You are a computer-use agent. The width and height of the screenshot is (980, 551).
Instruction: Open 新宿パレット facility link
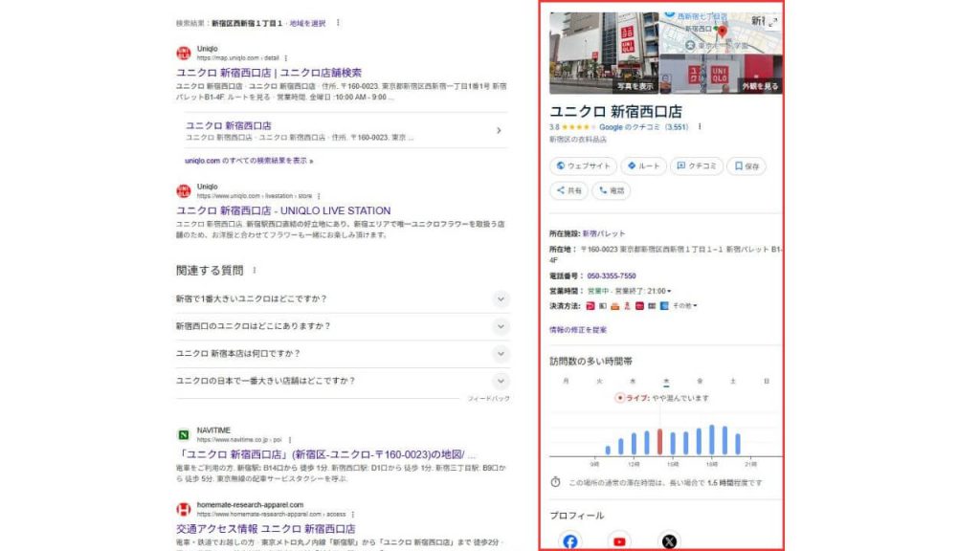pos(604,233)
